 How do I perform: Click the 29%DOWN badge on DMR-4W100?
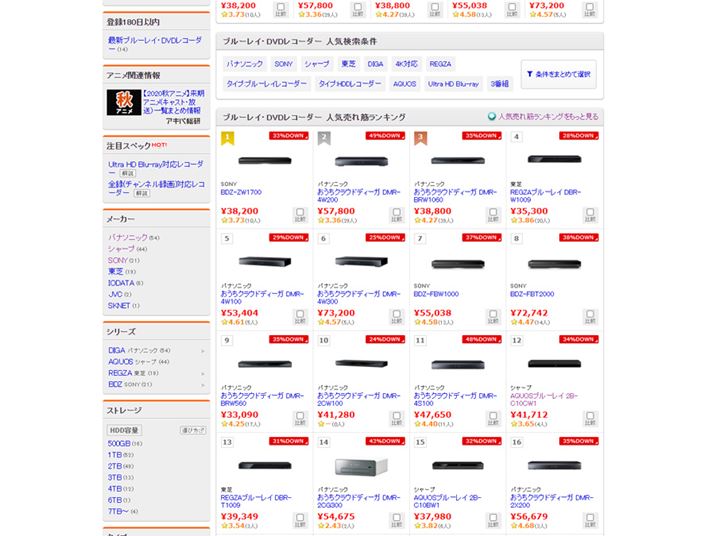(x=289, y=237)
